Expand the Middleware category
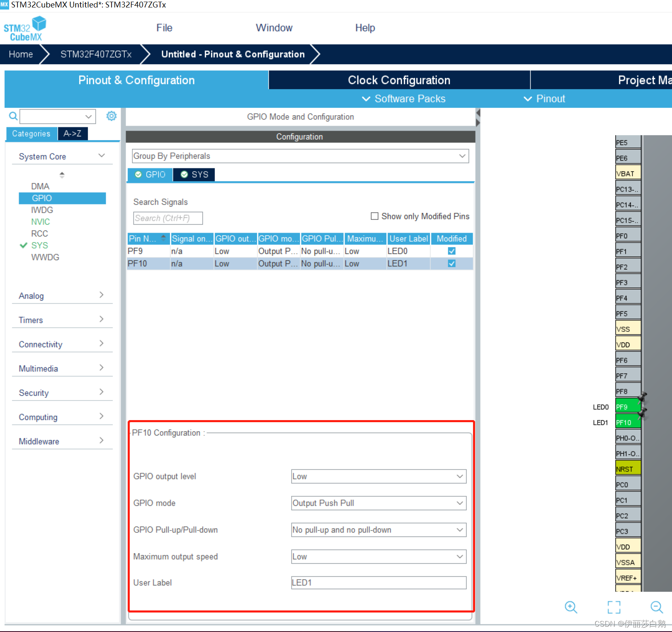 pos(62,441)
